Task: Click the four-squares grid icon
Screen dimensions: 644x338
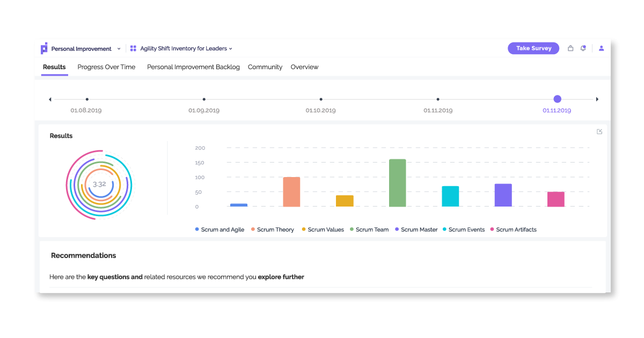Action: tap(133, 48)
